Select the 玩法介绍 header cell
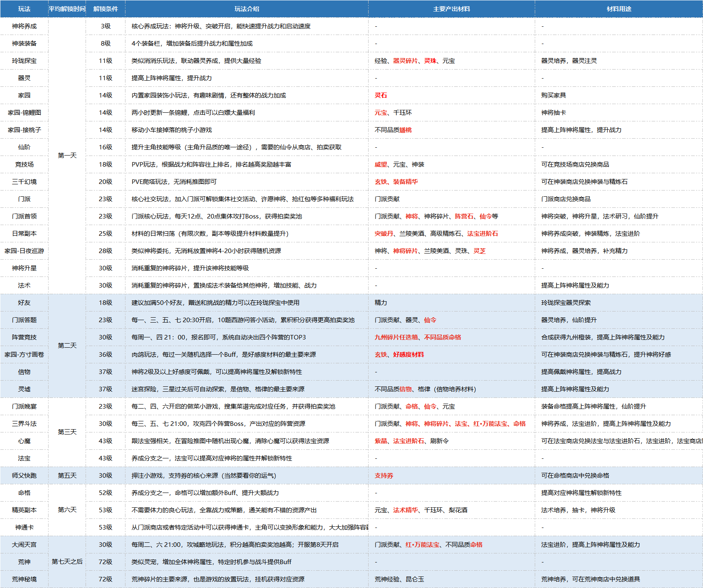703x588 pixels. pyautogui.click(x=247, y=9)
